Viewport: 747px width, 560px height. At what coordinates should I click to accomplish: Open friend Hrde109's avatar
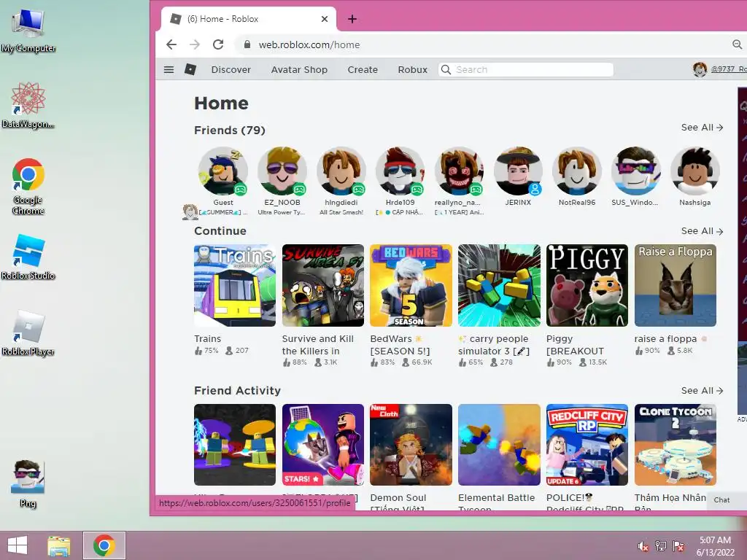400,171
